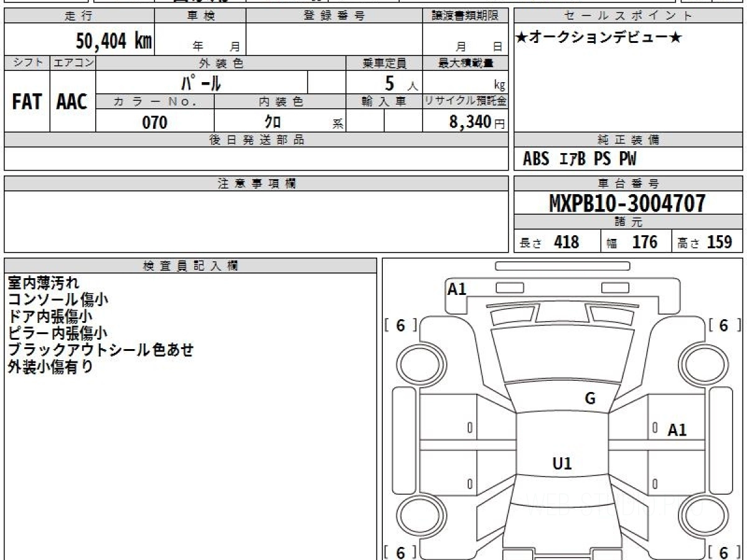Screen dimensions: 747x560
Task: Click the color number 070
Action: click(x=155, y=123)
